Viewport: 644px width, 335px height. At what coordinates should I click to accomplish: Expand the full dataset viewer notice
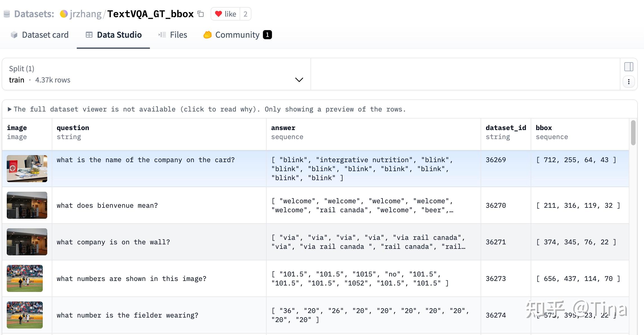pyautogui.click(x=10, y=109)
